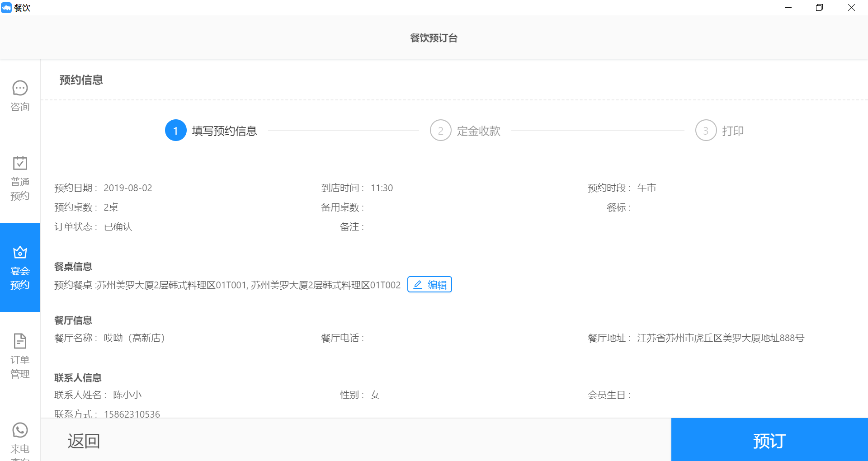Select the 宴会预约 crown icon

(20, 252)
